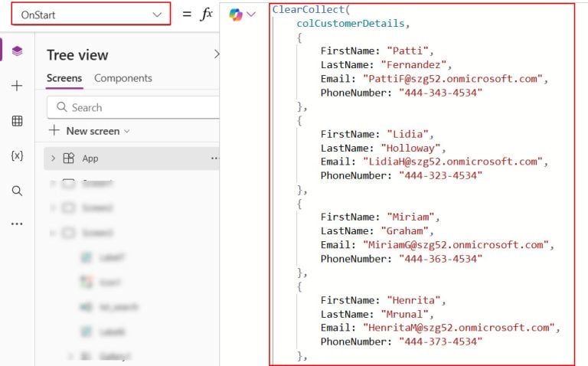Screen dimensions: 588x366
Task: Open the ellipsis menu on the App row
Action: tap(214, 158)
